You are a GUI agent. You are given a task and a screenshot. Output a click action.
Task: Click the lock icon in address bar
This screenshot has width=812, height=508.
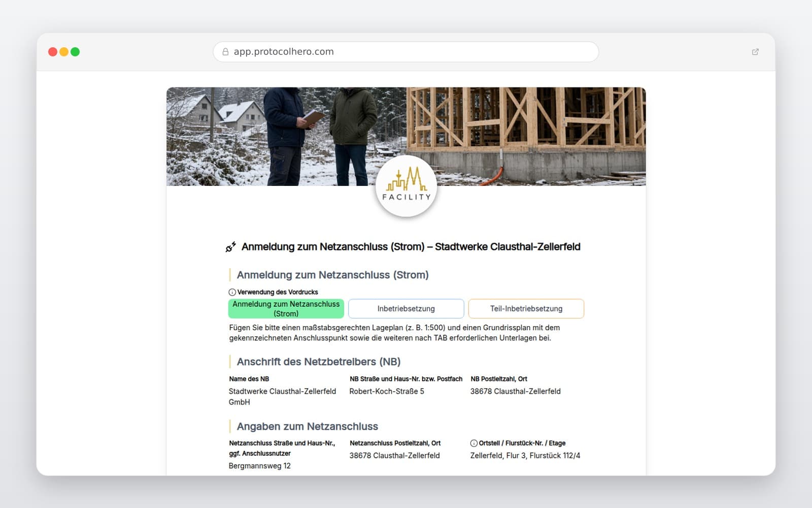(225, 52)
